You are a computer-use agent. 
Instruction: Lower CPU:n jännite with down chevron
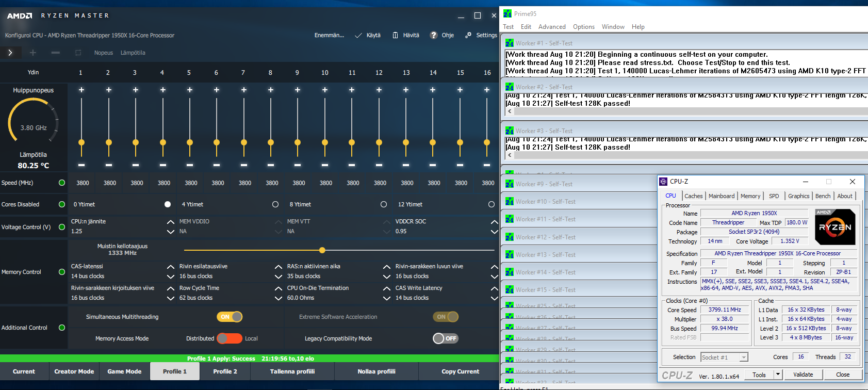171,232
